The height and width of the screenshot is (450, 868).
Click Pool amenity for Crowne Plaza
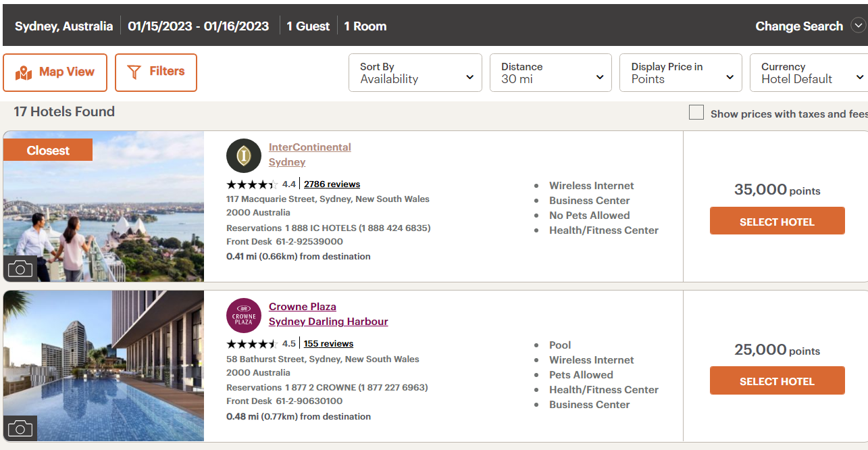560,345
